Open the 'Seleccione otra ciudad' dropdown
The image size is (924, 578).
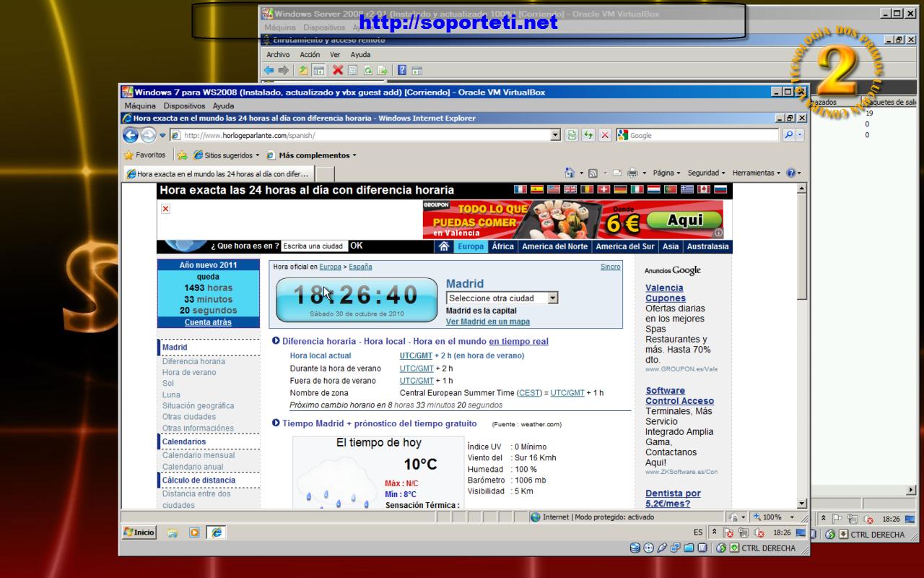(x=552, y=298)
